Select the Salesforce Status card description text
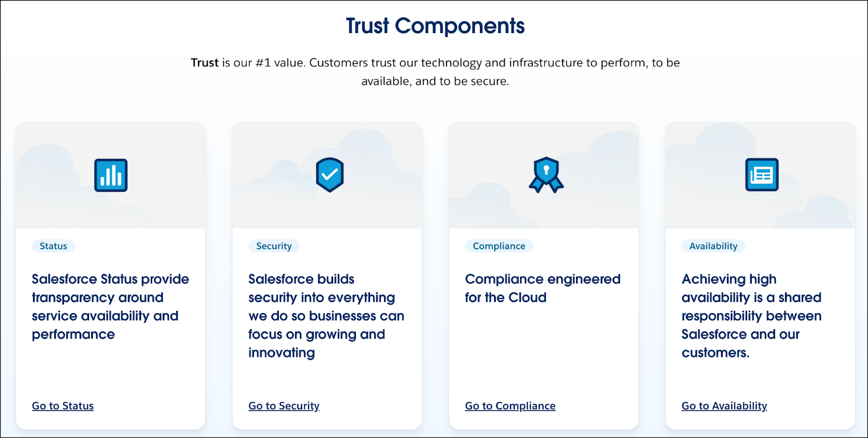Viewport: 868px width, 438px height. coord(110,307)
